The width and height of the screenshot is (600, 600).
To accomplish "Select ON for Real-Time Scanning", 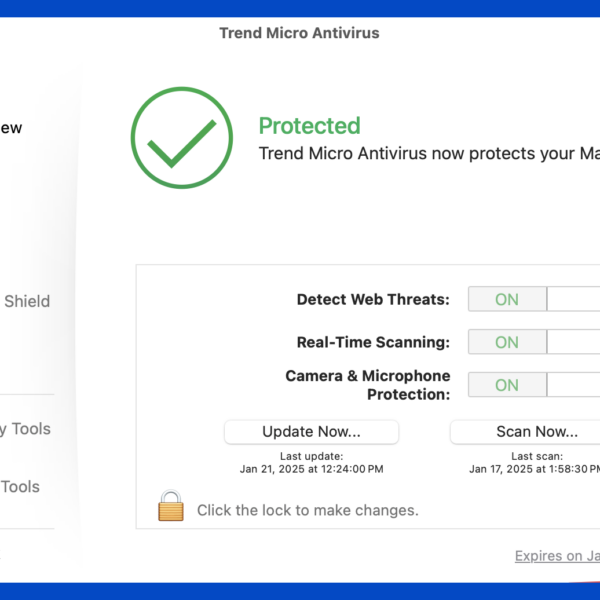I will (x=507, y=342).
